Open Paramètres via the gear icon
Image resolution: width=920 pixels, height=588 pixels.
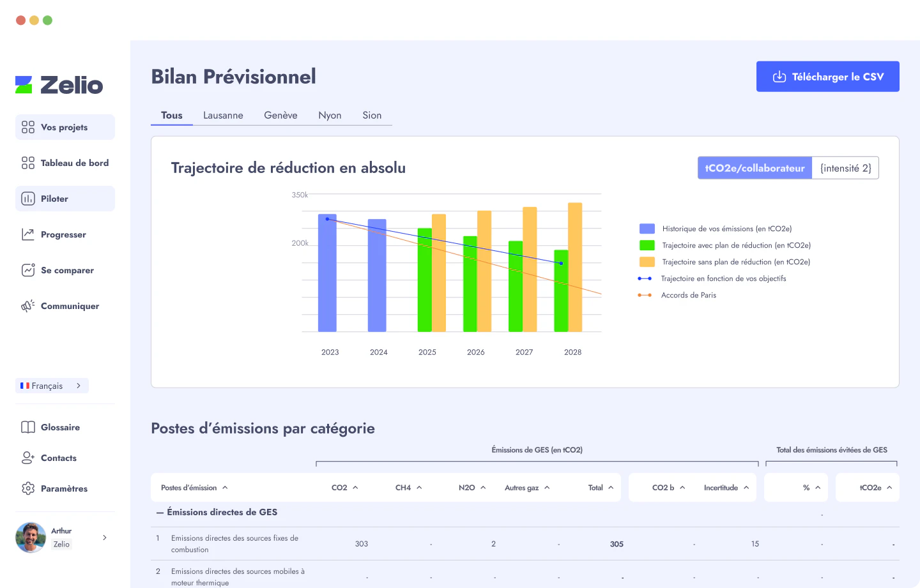[x=27, y=488]
